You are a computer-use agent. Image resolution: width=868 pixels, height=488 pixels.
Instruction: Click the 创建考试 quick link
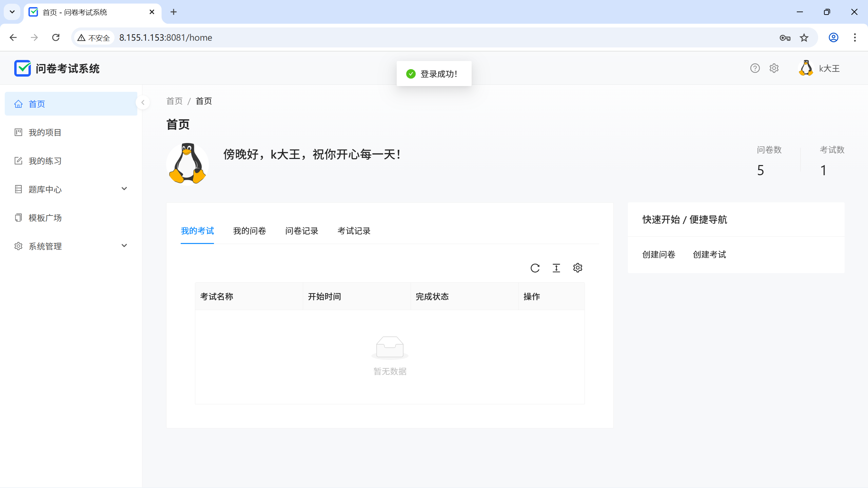[709, 255]
